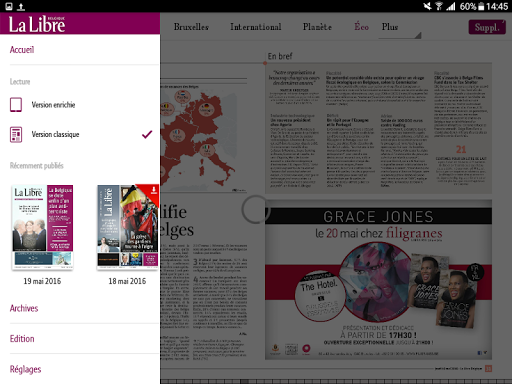Screen dimensions: 512x384
Task: Tap the La Libre logo in header
Action: click(37, 24)
